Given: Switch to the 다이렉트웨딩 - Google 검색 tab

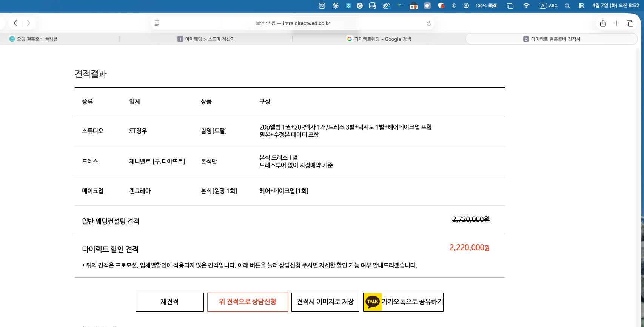Looking at the screenshot, I should [x=379, y=39].
